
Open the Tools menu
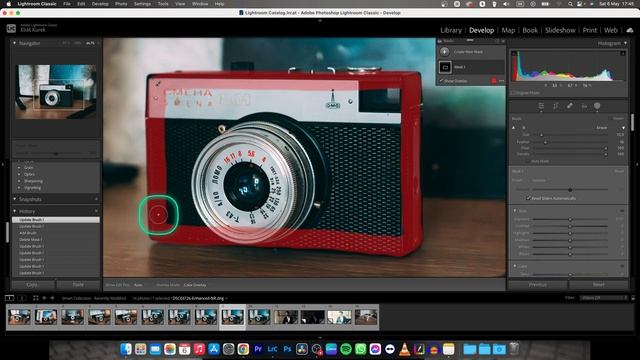click(163, 4)
